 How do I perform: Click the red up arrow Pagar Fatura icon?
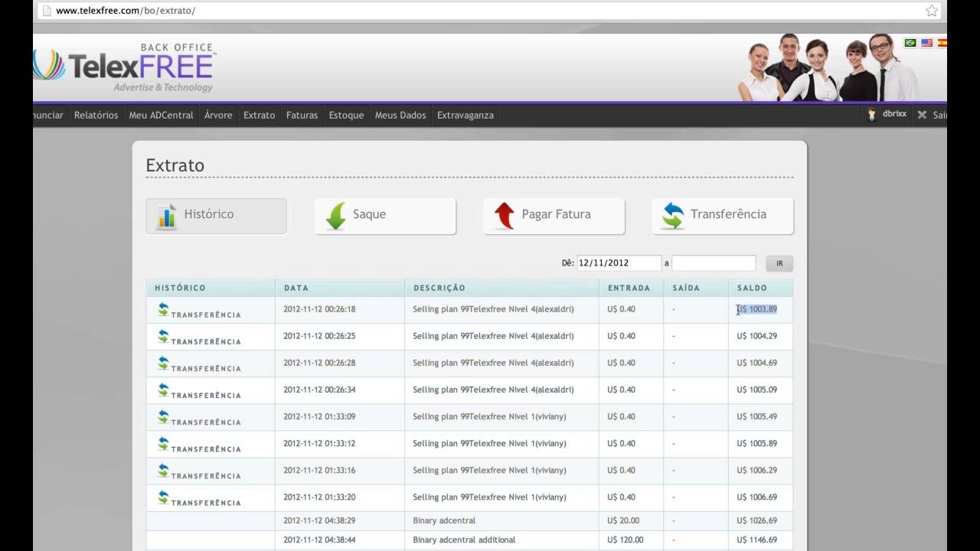505,216
